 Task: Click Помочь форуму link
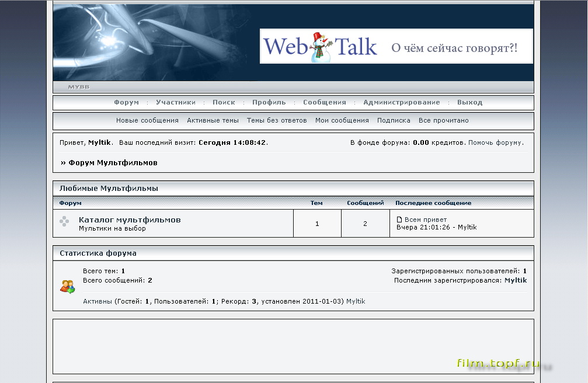point(495,142)
